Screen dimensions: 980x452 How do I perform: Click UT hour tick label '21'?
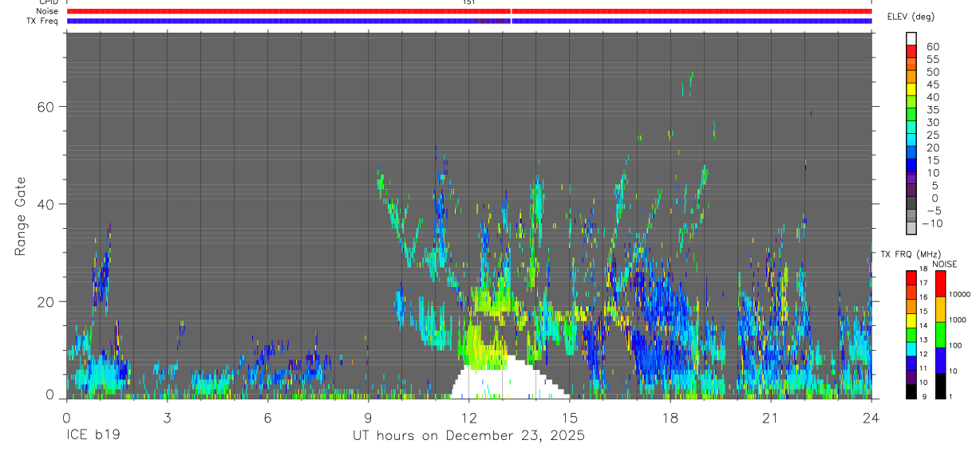771,418
